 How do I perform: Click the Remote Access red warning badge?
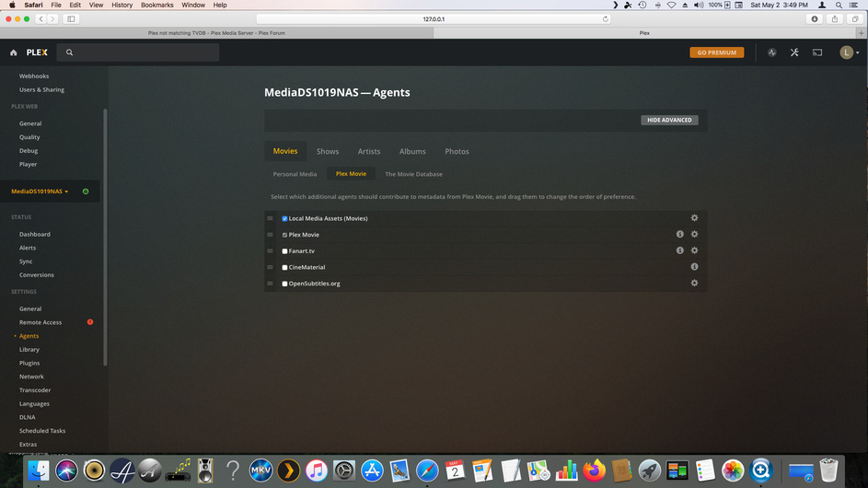89,322
